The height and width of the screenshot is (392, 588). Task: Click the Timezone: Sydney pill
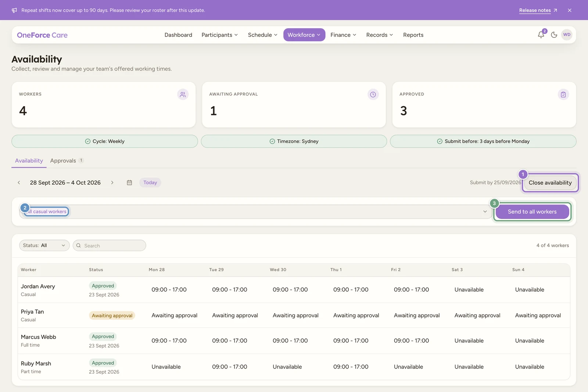tap(294, 141)
